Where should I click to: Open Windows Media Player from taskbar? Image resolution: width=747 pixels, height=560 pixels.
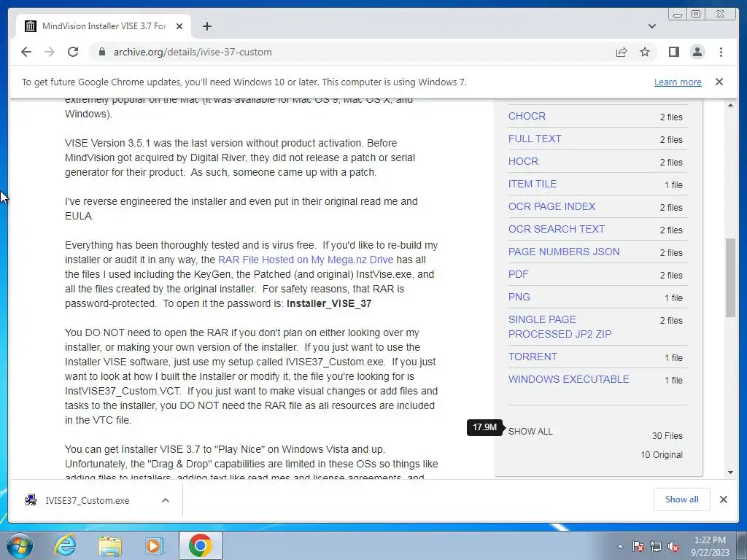coord(154,545)
